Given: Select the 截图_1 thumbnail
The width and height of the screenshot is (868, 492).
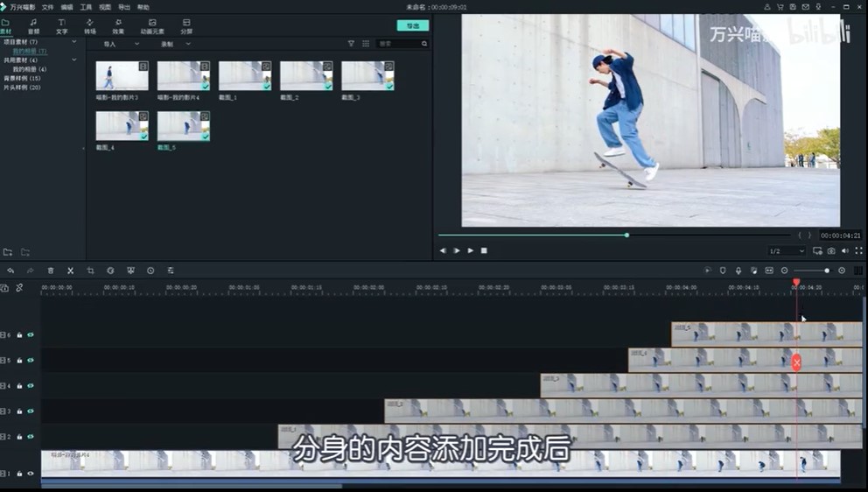Looking at the screenshot, I should (x=245, y=76).
